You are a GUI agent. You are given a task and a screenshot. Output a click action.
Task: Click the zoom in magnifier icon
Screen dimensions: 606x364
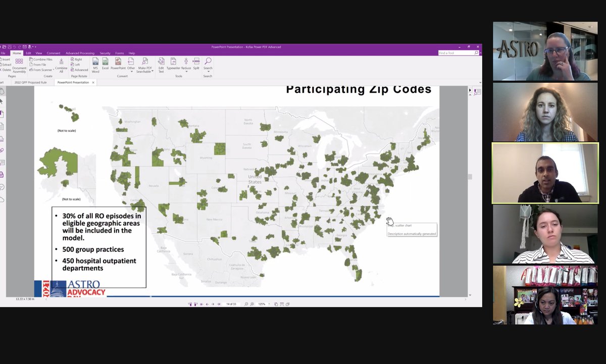coord(252,304)
